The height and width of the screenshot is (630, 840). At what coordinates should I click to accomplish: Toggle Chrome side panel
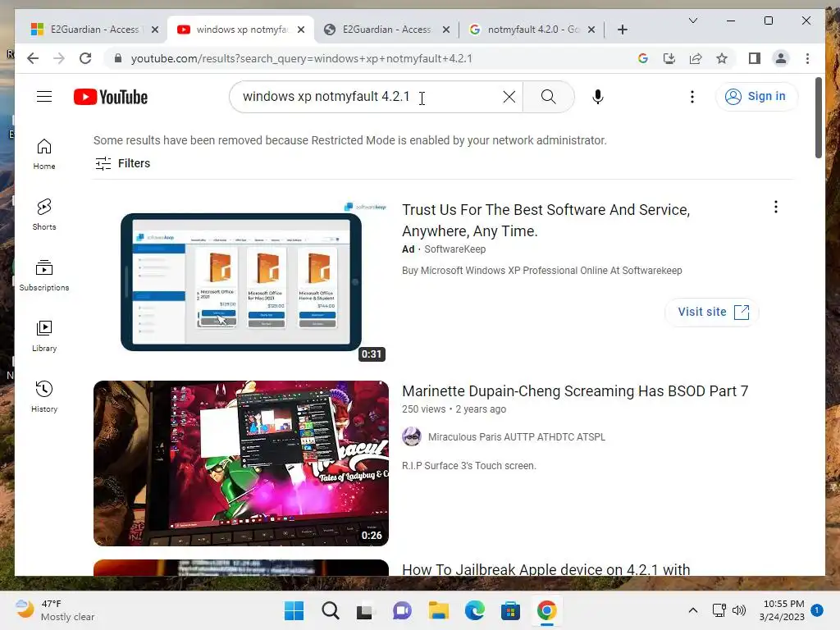tap(755, 58)
